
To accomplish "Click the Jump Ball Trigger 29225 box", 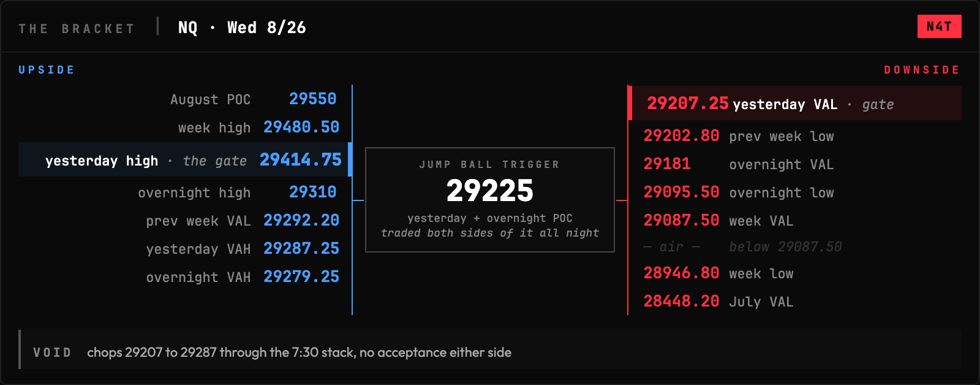I will point(490,200).
